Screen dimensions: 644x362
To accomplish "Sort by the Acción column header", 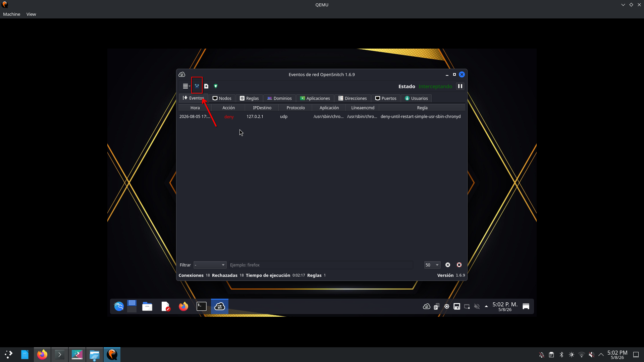I will (228, 108).
